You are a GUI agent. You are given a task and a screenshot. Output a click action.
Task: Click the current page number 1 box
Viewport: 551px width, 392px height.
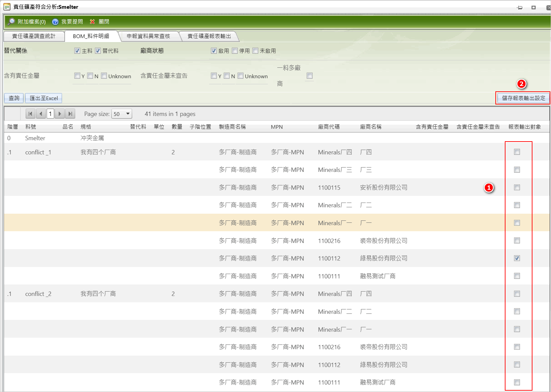click(50, 114)
